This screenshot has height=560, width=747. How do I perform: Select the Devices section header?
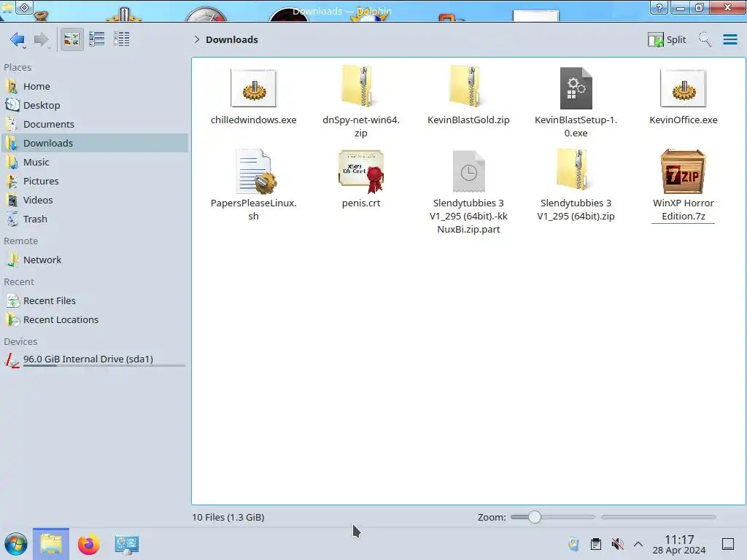pyautogui.click(x=20, y=342)
